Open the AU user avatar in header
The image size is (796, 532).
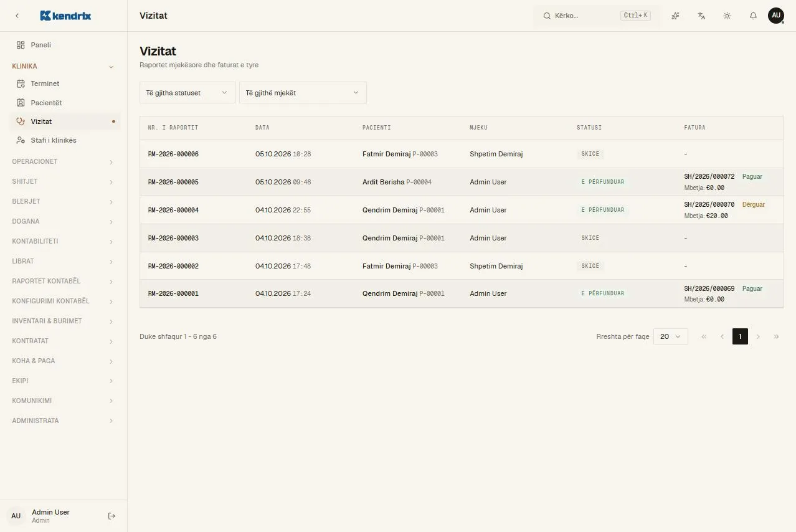tap(776, 16)
